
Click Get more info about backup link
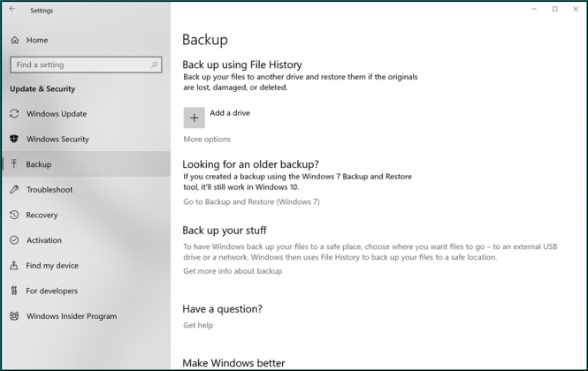[x=233, y=271]
